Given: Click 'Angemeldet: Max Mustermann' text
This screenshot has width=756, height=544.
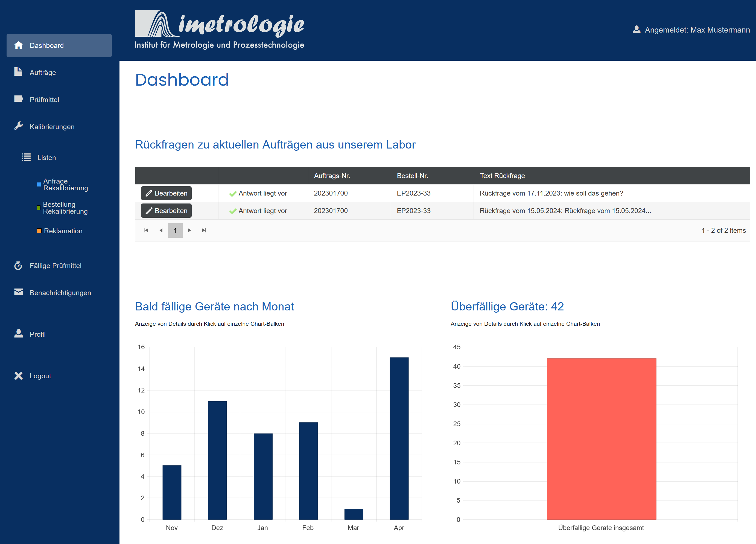Looking at the screenshot, I should 697,30.
